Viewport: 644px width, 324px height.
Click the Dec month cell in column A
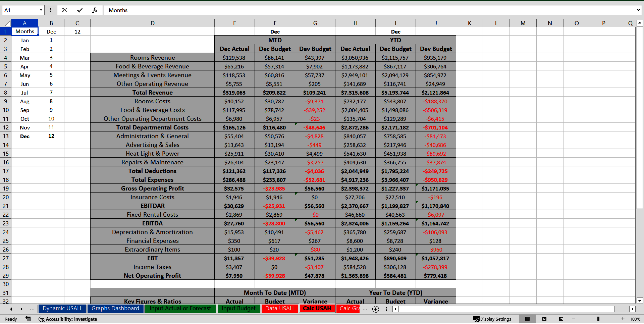[25, 136]
